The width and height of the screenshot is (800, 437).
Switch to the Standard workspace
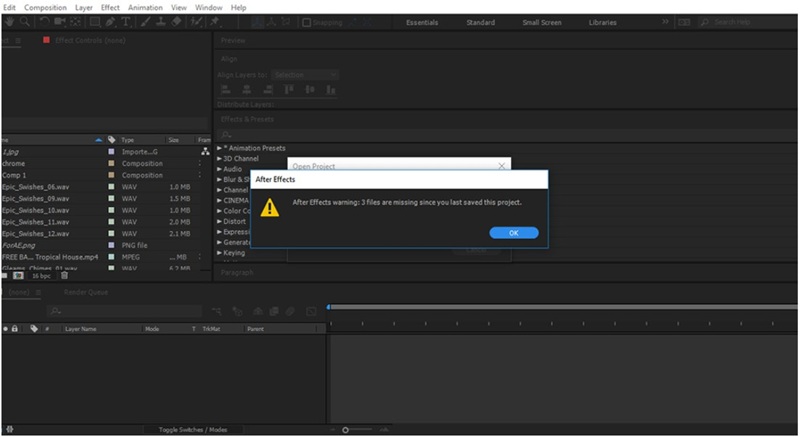(481, 22)
